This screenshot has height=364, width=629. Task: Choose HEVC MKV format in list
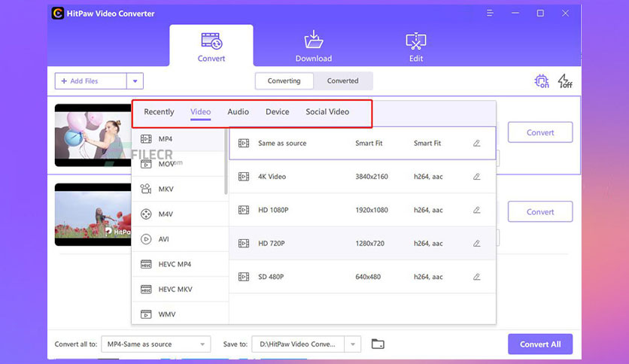pyautogui.click(x=180, y=289)
